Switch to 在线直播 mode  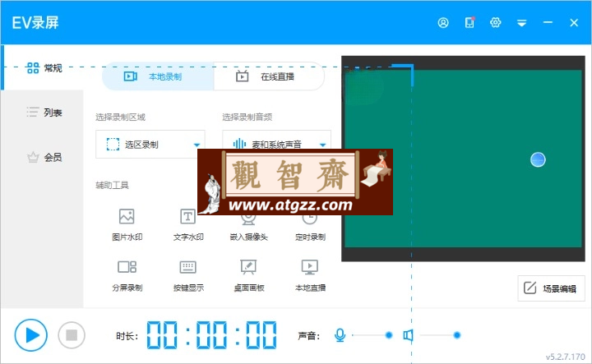269,76
